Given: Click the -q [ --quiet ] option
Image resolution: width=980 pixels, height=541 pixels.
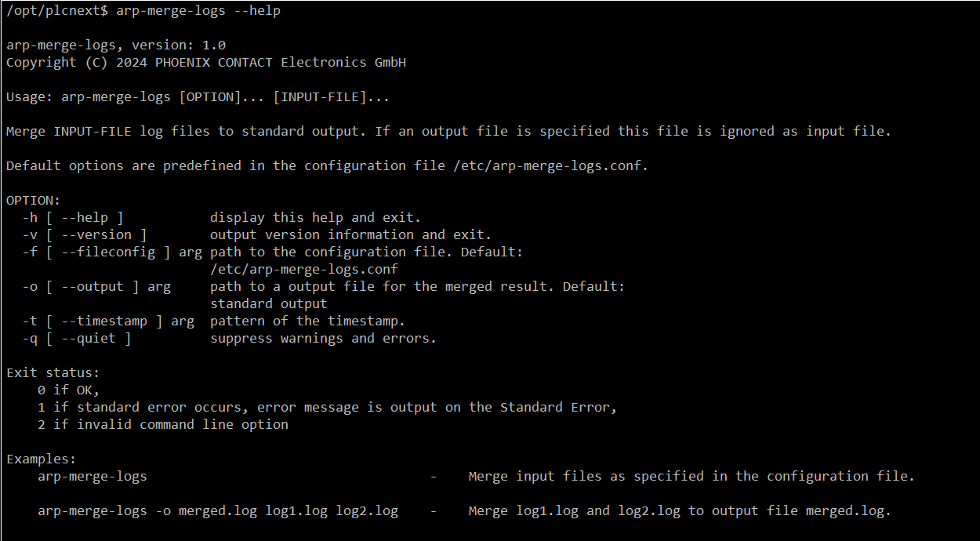Looking at the screenshot, I should click(77, 338).
